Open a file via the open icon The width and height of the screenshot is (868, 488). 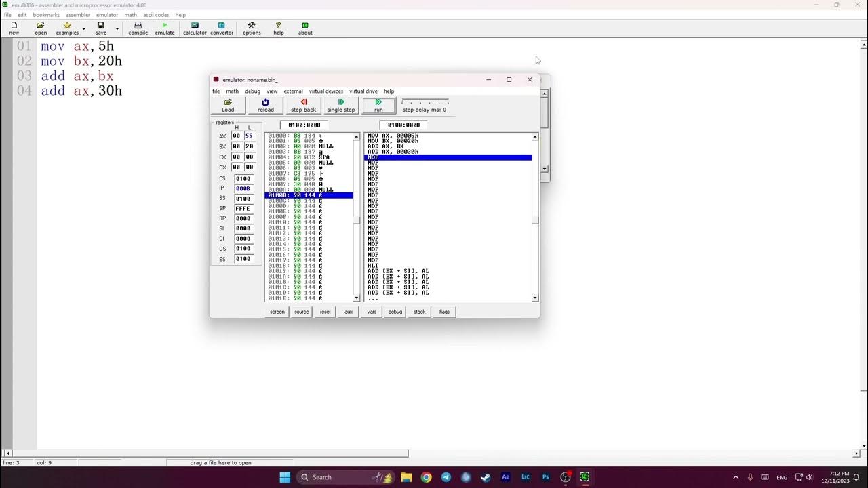(x=41, y=28)
